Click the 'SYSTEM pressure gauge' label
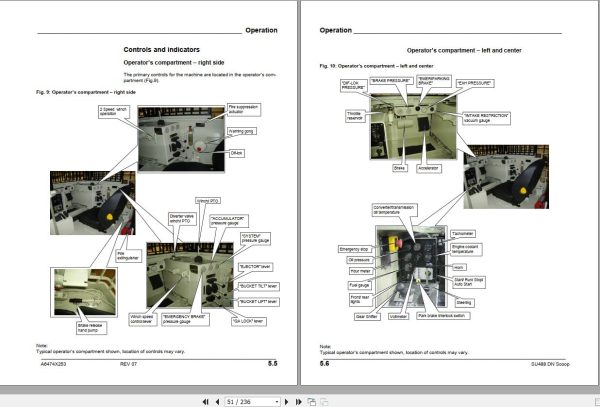 255,238
